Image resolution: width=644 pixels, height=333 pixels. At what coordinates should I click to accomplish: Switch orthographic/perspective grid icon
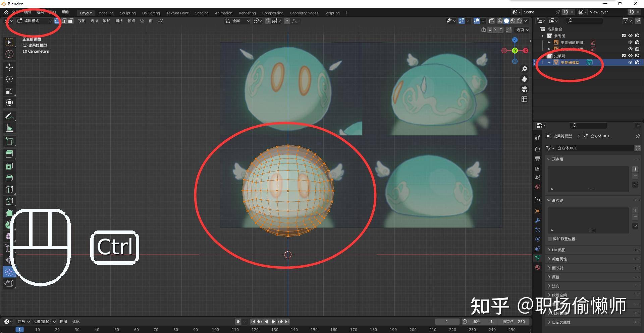(x=524, y=99)
